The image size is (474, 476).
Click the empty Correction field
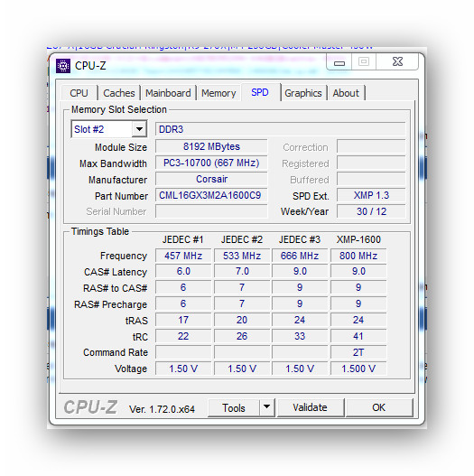[x=371, y=146]
